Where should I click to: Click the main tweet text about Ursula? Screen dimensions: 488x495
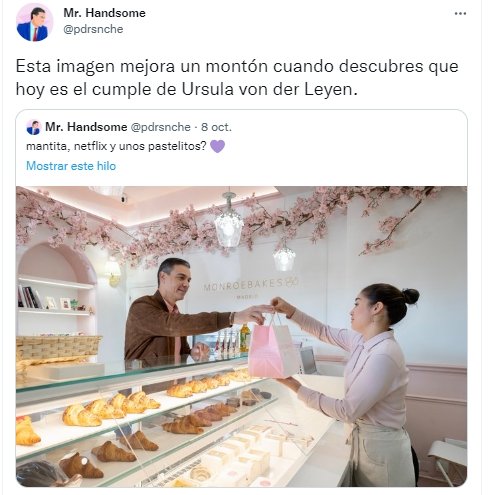click(x=237, y=77)
